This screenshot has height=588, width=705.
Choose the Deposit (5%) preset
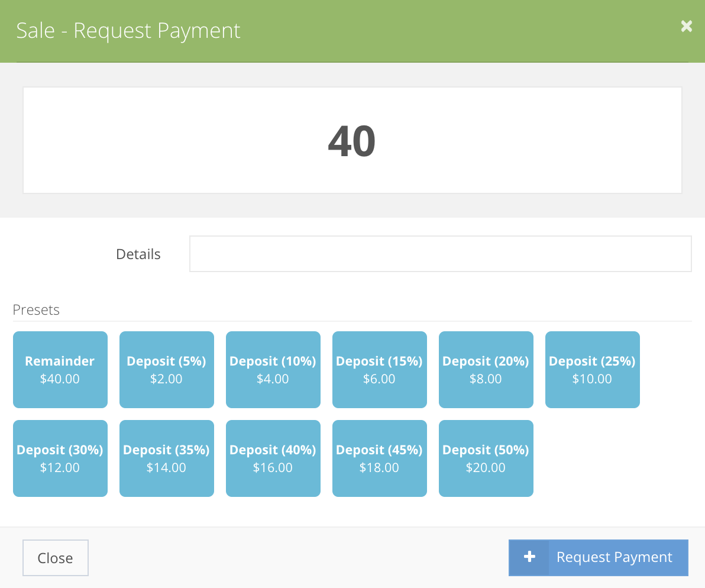pyautogui.click(x=167, y=370)
